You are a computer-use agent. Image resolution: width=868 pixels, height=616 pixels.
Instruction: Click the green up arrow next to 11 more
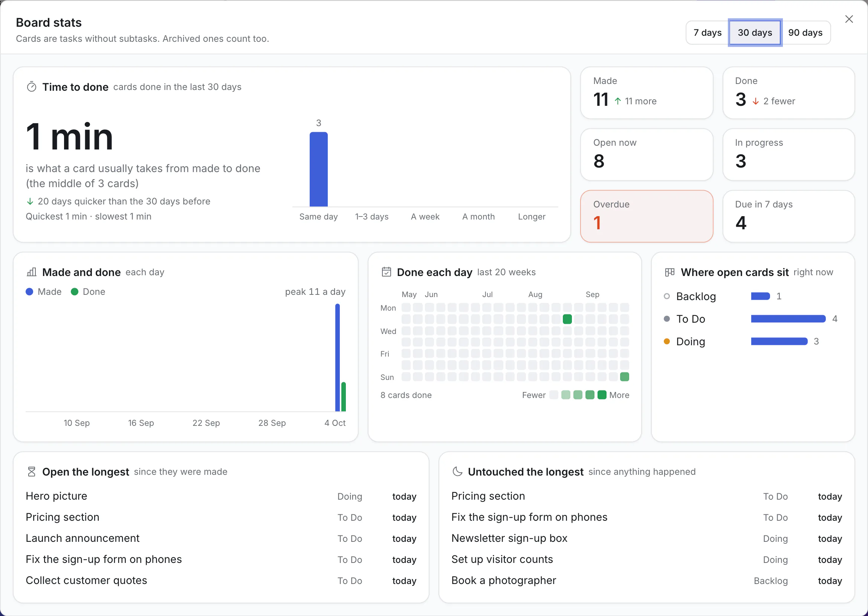(x=617, y=101)
